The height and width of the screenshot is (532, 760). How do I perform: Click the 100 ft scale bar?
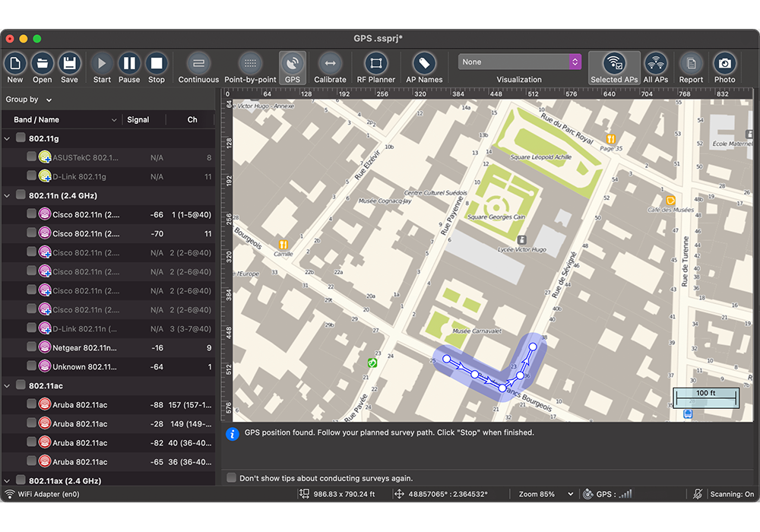coord(706,397)
